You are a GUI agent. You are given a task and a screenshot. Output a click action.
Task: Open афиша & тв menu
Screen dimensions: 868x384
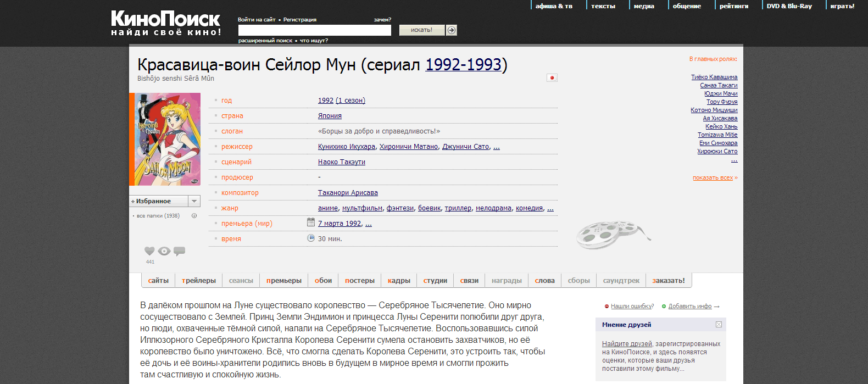click(x=554, y=6)
